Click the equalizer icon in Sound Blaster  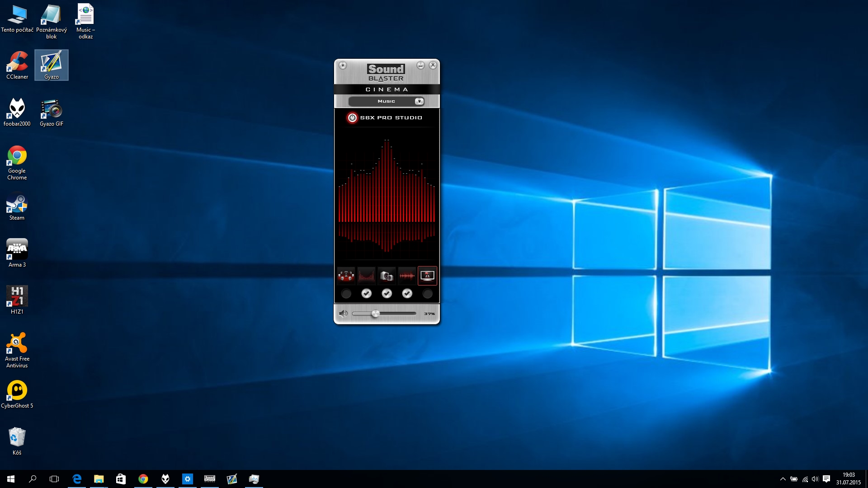(x=367, y=276)
